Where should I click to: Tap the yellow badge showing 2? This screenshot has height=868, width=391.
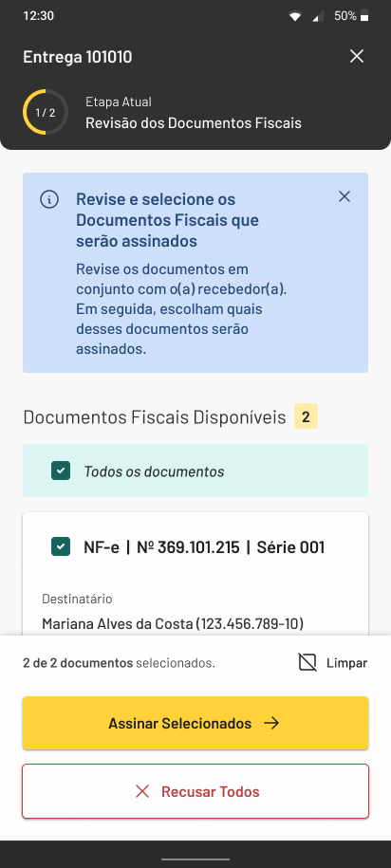[x=306, y=416]
